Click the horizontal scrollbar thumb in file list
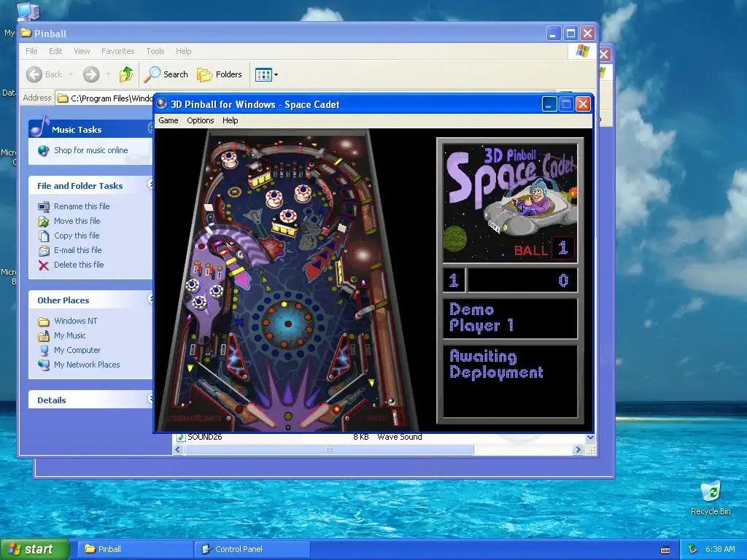The width and height of the screenshot is (747, 560). [x=329, y=449]
